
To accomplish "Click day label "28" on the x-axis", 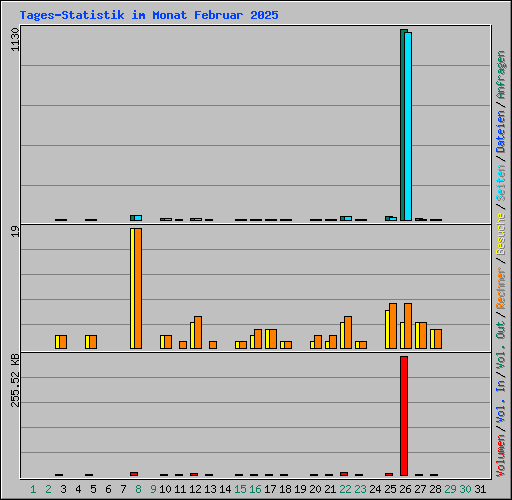I will pyautogui.click(x=435, y=489).
